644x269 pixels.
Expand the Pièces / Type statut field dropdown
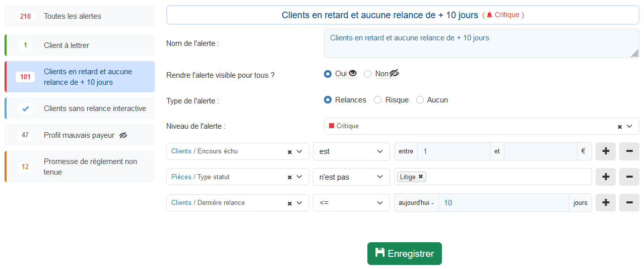pyautogui.click(x=299, y=177)
